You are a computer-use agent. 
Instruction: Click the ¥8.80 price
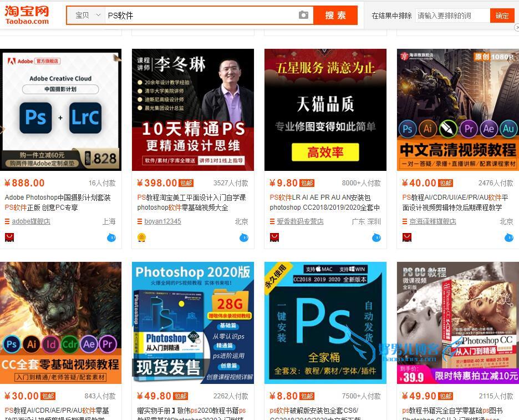[284, 396]
